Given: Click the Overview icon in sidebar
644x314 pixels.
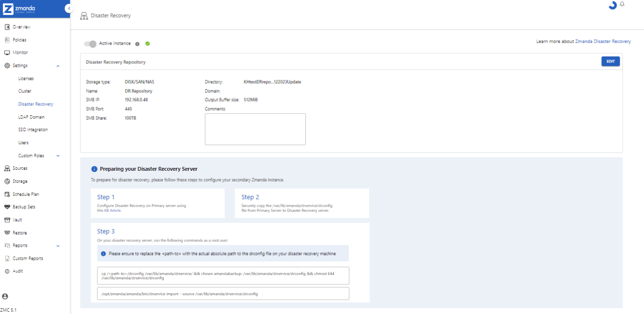Looking at the screenshot, I should point(7,27).
